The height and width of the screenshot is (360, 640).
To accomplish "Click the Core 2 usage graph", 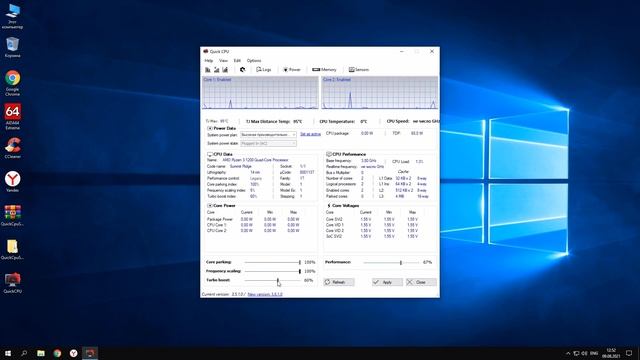I will click(x=380, y=93).
